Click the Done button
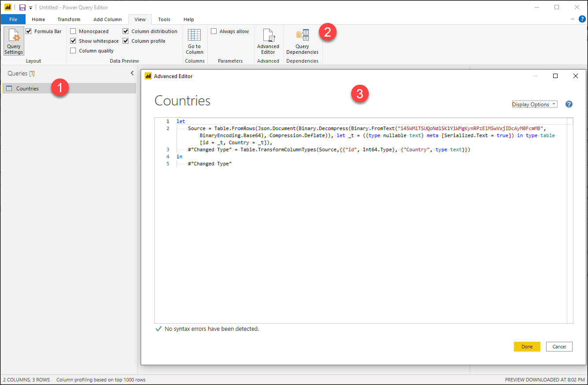Screen dimensions: 588x385 tap(527, 347)
